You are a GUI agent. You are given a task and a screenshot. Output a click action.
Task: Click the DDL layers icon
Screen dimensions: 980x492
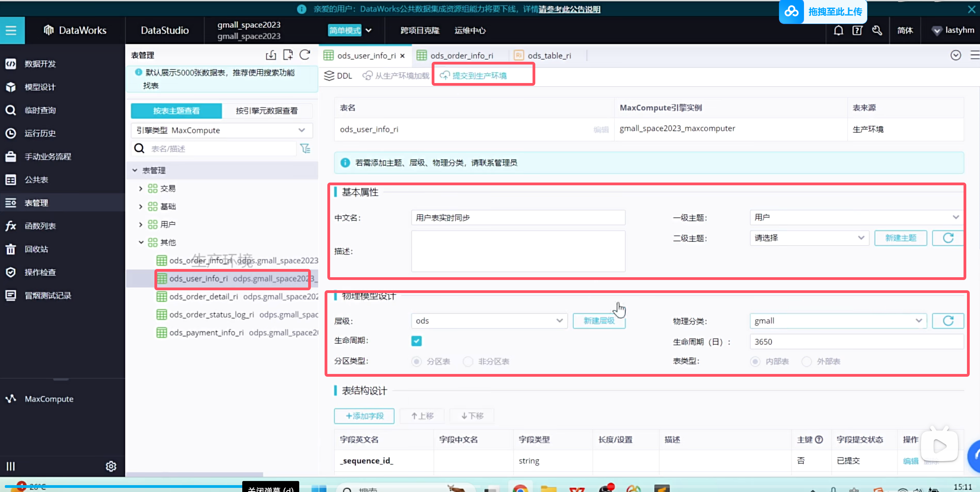coord(329,76)
